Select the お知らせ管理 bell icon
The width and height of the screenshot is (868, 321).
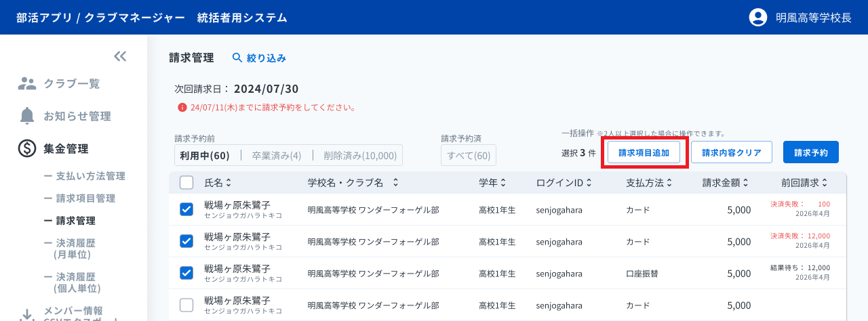pos(27,116)
